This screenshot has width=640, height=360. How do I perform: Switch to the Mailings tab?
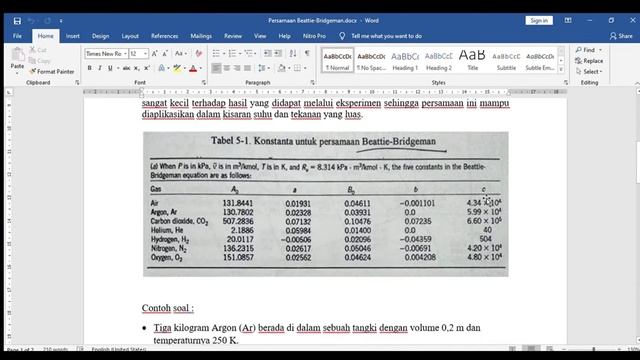[201, 36]
